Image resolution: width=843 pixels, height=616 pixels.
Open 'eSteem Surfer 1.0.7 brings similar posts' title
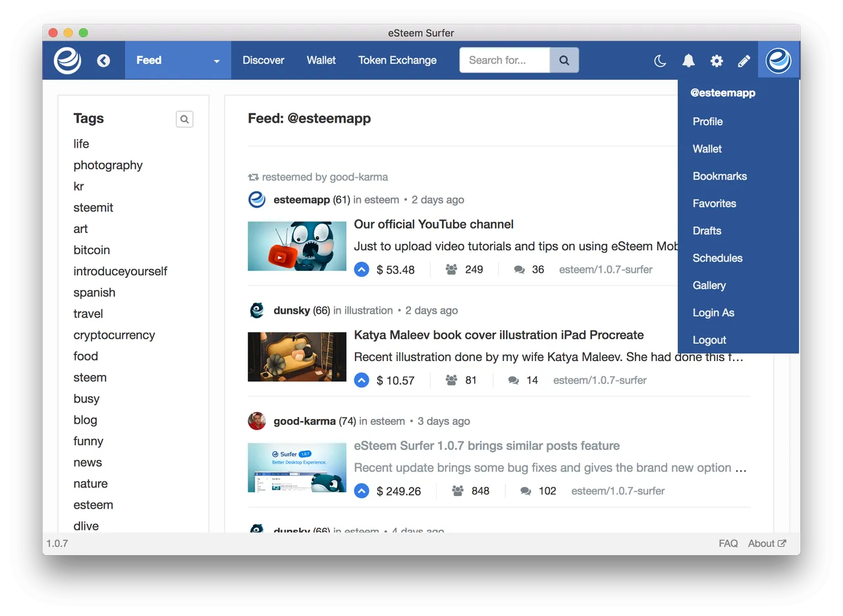[x=487, y=445]
